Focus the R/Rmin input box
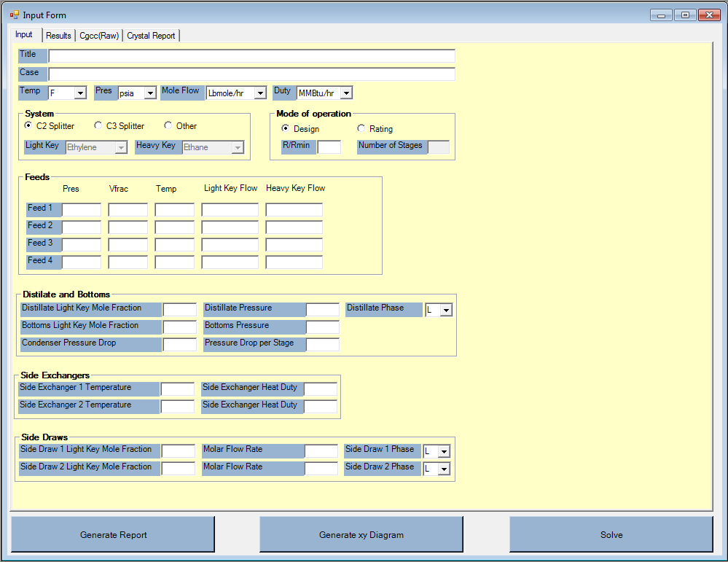Viewport: 728px width, 562px height. 329,147
